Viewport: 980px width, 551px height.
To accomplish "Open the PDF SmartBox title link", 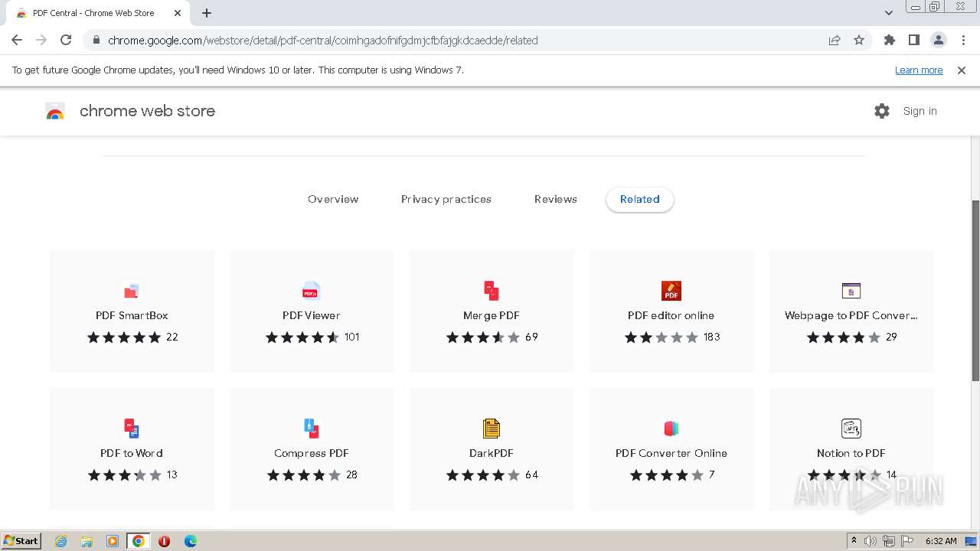I will tap(132, 315).
